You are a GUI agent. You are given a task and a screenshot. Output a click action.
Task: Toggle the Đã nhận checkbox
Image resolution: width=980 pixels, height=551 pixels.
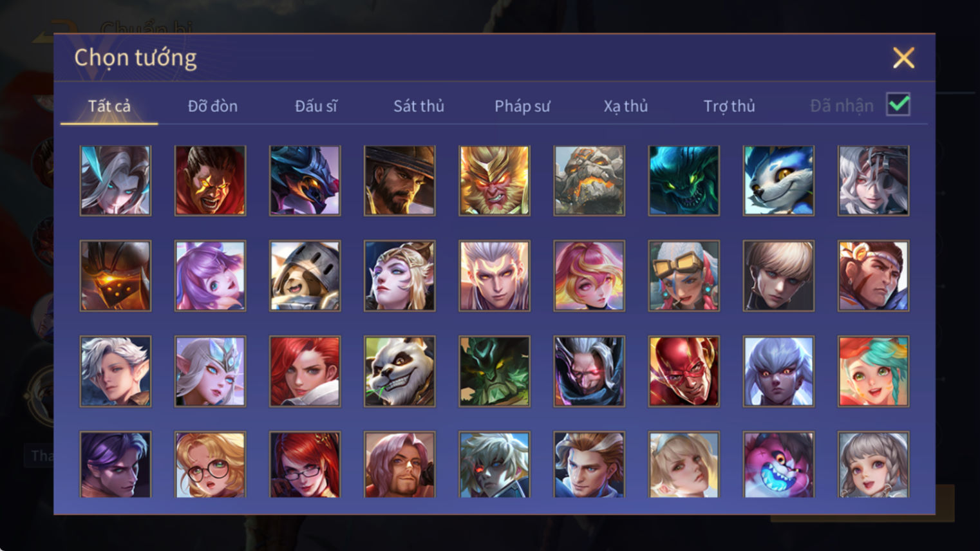pos(898,104)
